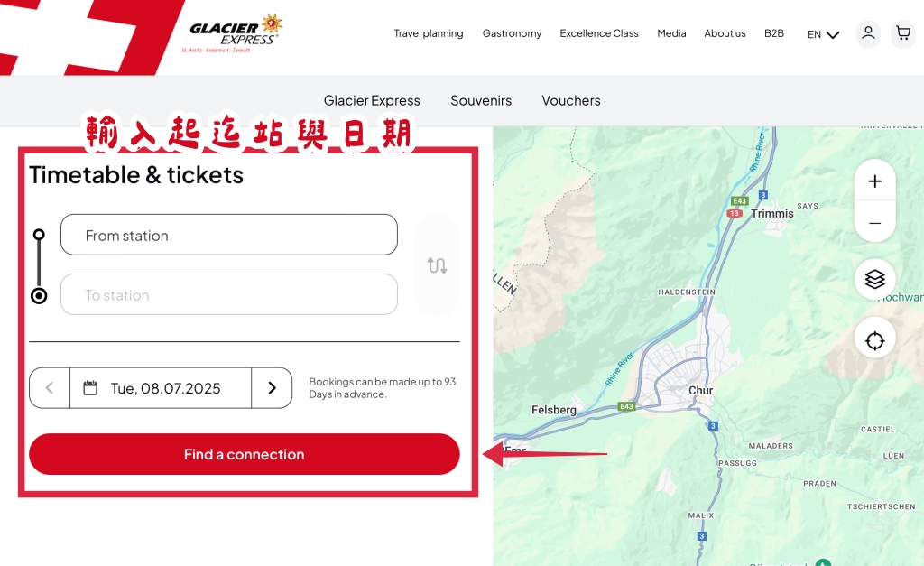Center map on my location
The height and width of the screenshot is (566, 924).
click(x=875, y=340)
